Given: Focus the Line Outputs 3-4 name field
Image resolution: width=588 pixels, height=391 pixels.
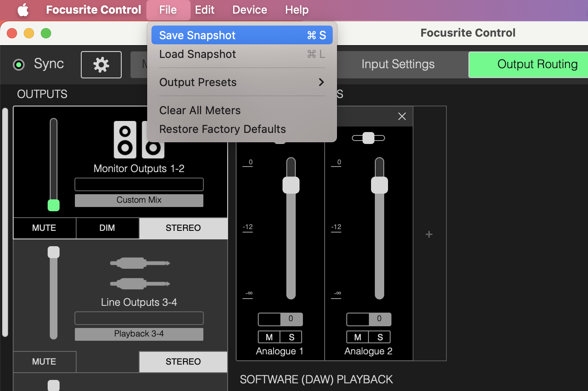Looking at the screenshot, I should coord(139,318).
